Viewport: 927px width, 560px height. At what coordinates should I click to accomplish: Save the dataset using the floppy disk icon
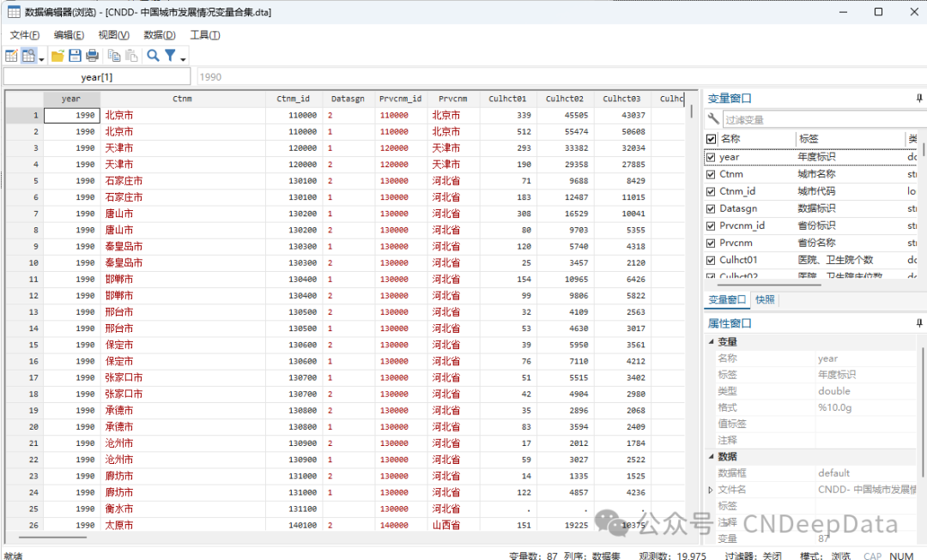[75, 56]
